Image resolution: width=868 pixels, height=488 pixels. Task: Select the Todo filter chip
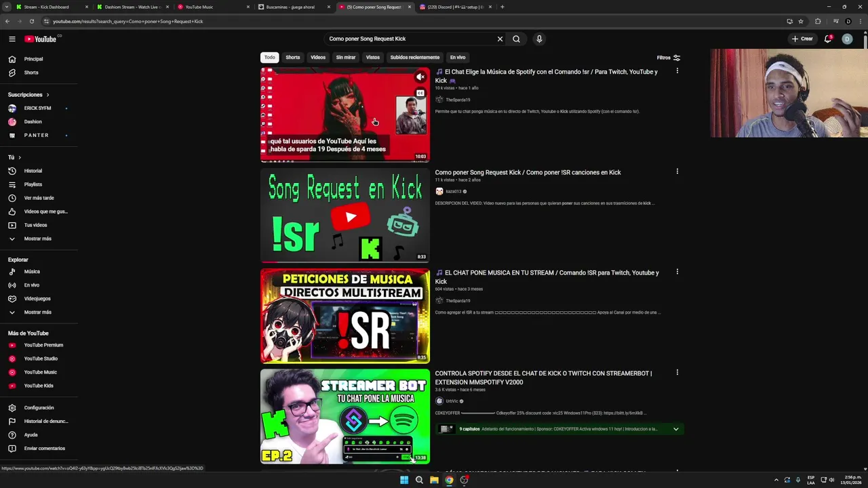270,58
